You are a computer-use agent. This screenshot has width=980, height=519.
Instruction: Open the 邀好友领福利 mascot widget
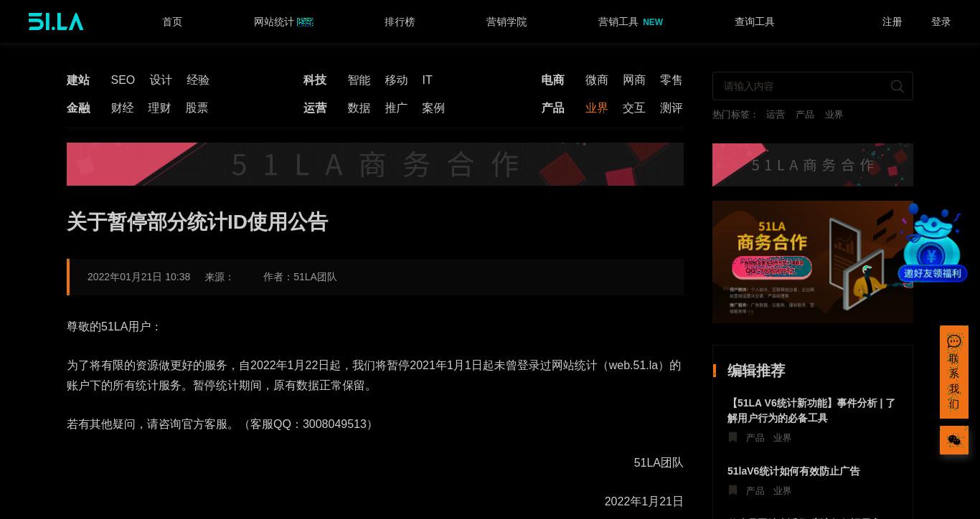tap(933, 243)
